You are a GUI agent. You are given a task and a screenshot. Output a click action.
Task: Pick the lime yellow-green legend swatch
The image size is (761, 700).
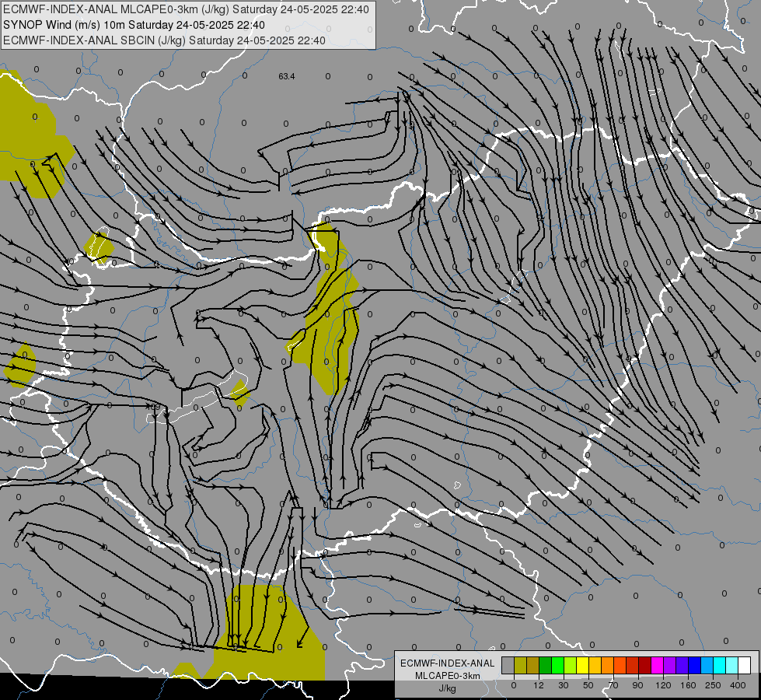pyautogui.click(x=571, y=666)
